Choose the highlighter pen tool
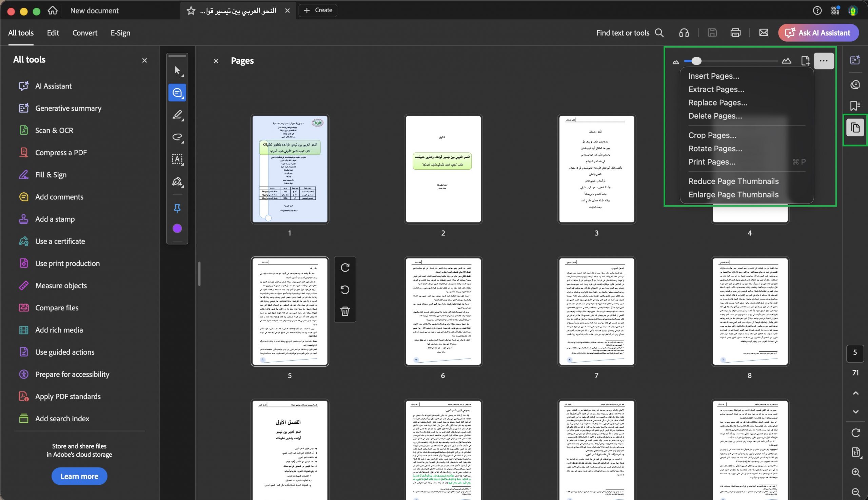This screenshot has width=868, height=500. pos(177,115)
